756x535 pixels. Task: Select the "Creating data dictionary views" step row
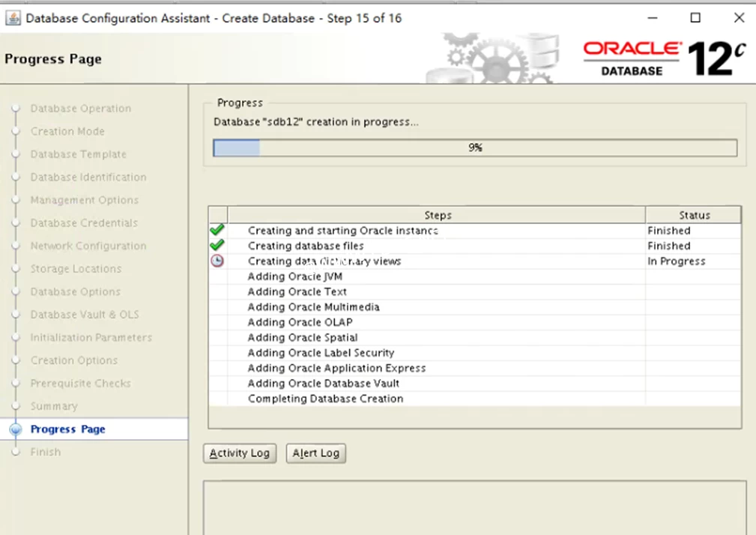[x=475, y=262]
